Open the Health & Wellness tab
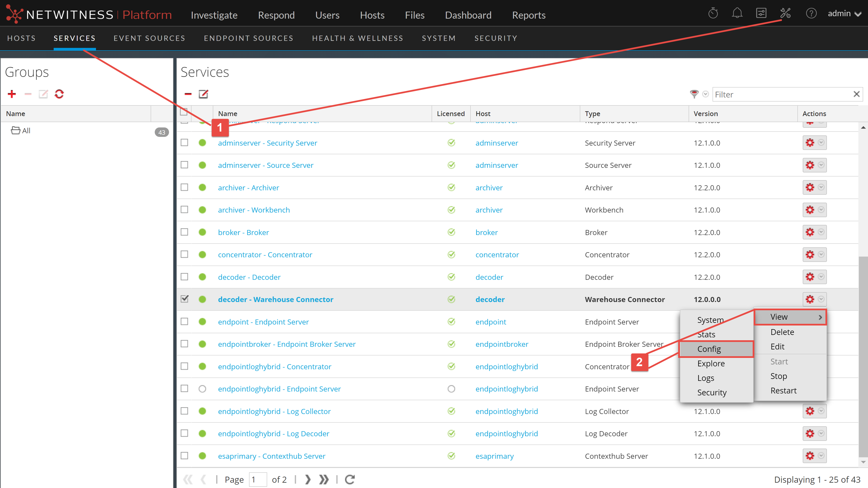Viewport: 868px width, 488px height. click(358, 38)
